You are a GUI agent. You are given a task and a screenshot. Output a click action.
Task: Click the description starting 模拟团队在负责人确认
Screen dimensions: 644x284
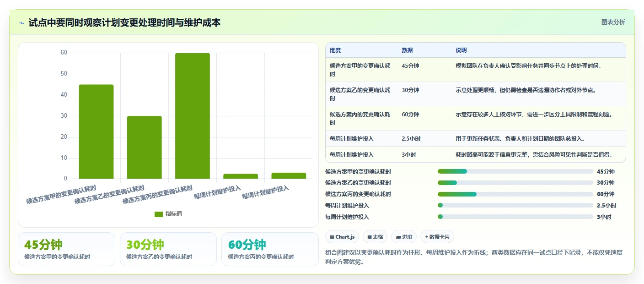(529, 66)
